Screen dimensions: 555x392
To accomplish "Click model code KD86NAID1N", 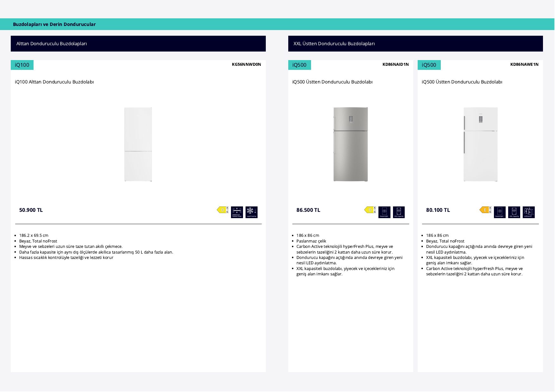I will point(396,64).
